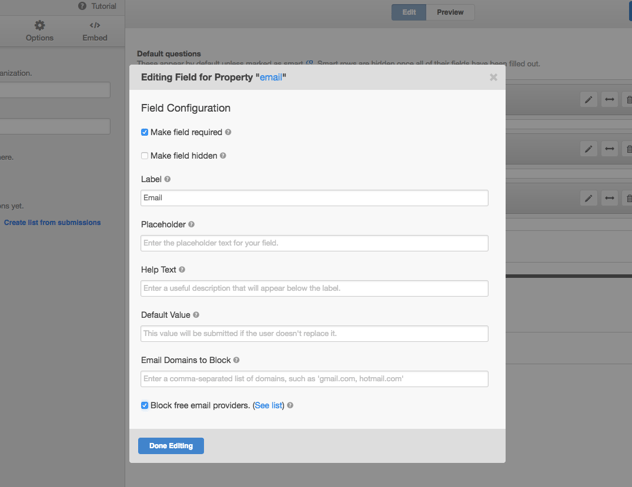Open the Embed code icon
Image resolution: width=632 pixels, height=487 pixels.
95,26
